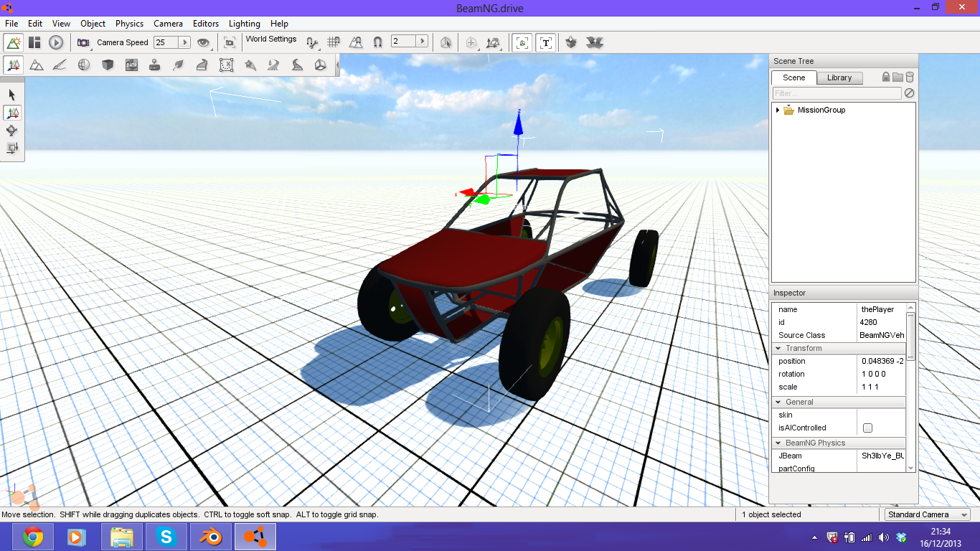Click the make prefab box icon
Image resolution: width=980 pixels, height=551 pixels.
[571, 42]
